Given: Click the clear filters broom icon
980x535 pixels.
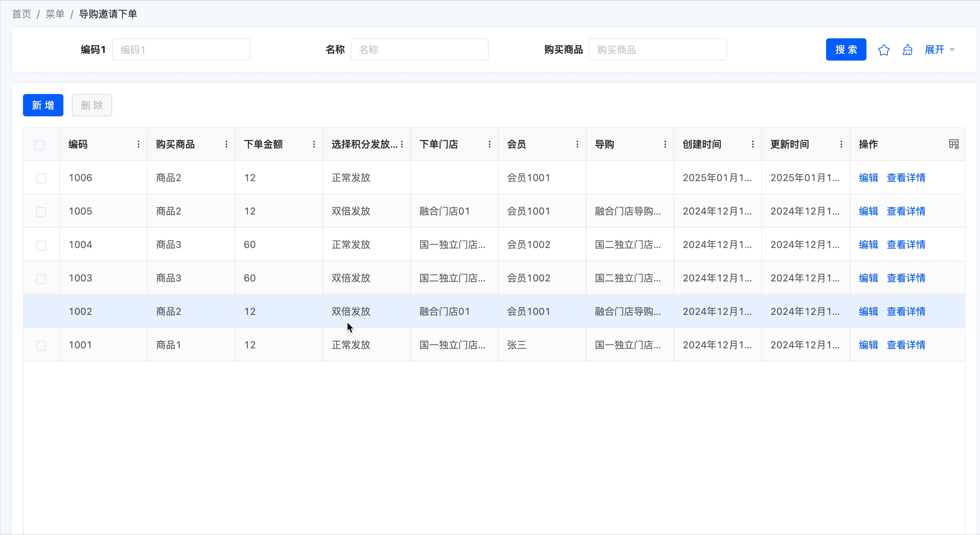Looking at the screenshot, I should point(907,50).
